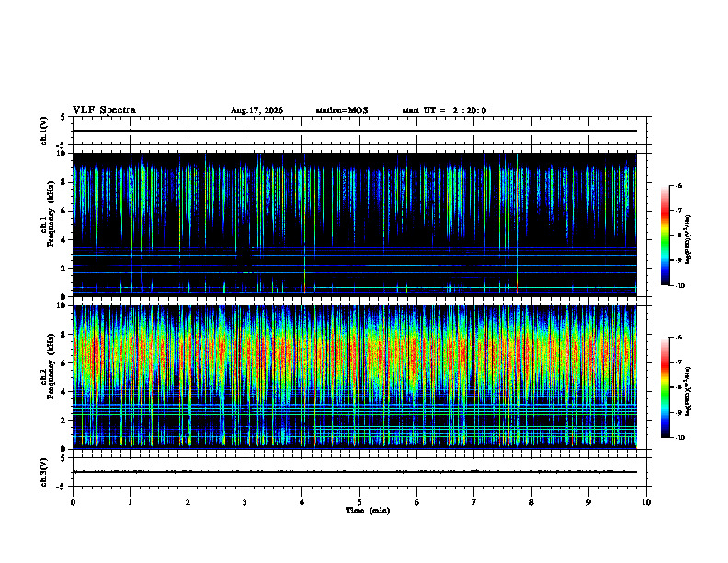
Task: Select the date text "Aug.17, 2026"
Action: pyautogui.click(x=256, y=110)
